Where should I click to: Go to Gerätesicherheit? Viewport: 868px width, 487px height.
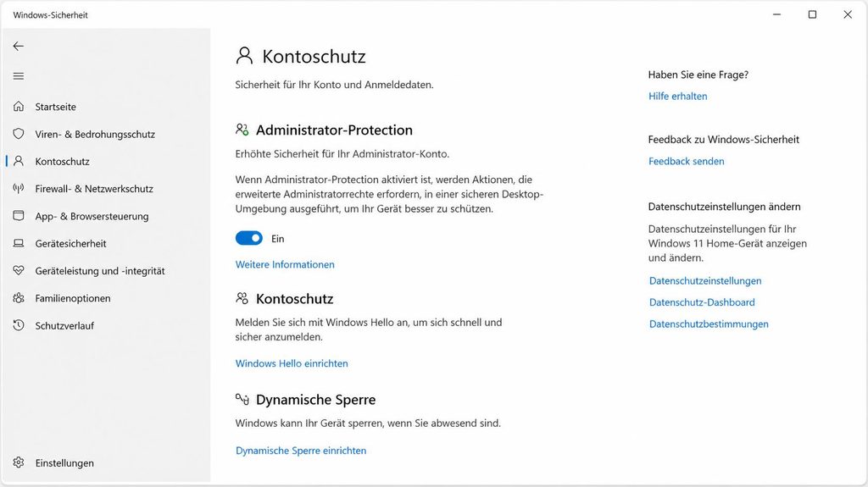[70, 244]
